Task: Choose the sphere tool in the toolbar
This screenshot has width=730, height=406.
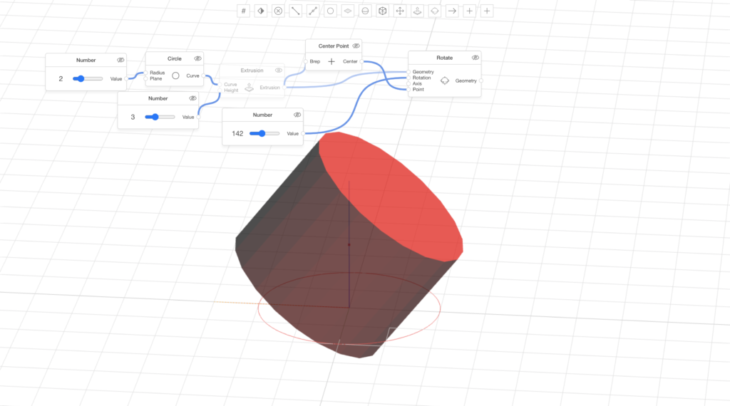Action: pos(365,11)
